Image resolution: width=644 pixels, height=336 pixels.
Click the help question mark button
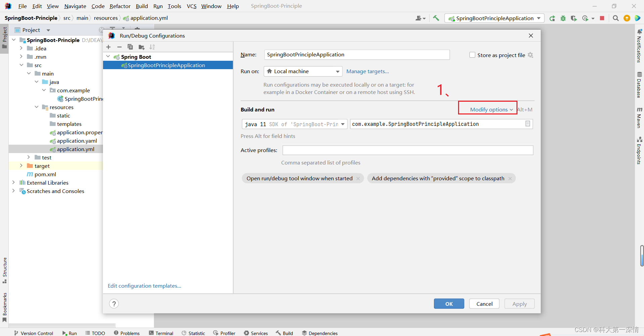coord(114,304)
